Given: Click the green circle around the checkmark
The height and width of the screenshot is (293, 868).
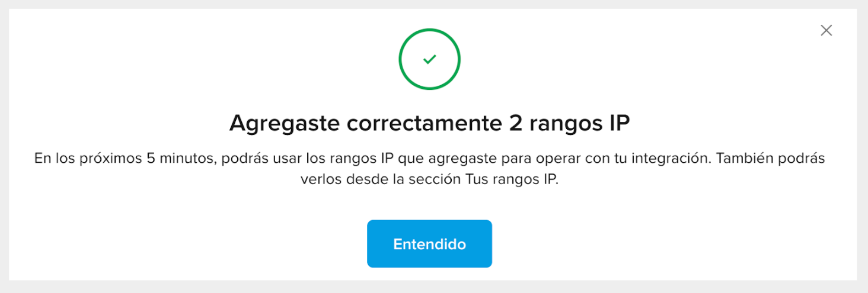Looking at the screenshot, I should click(430, 59).
